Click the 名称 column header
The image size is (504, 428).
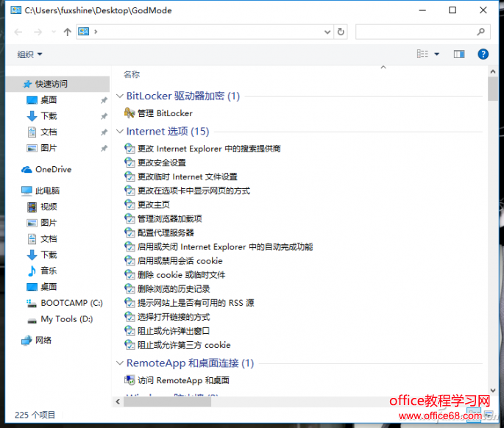[132, 74]
